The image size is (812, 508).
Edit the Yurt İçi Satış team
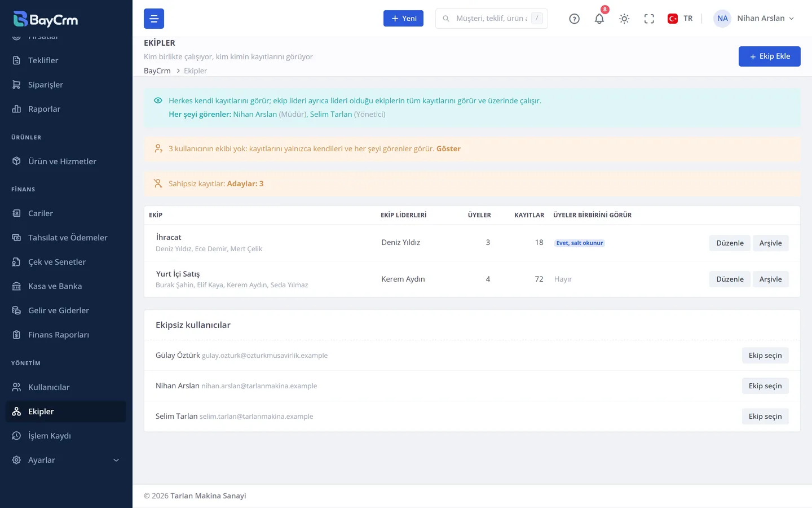point(730,279)
